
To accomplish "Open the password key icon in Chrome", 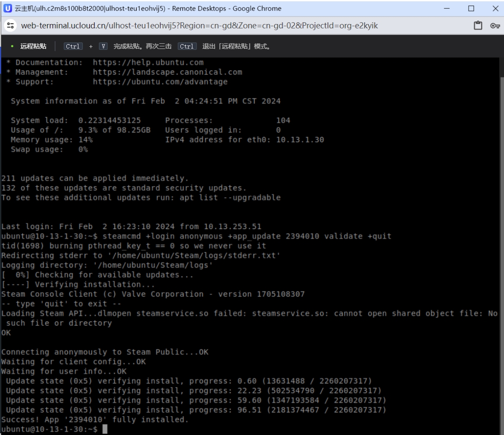I will [x=495, y=26].
